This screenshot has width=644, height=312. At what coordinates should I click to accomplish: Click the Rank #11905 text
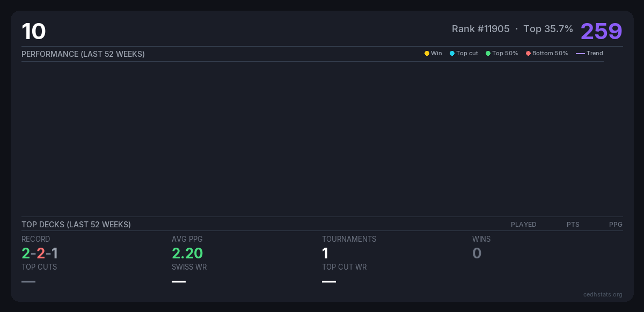(480, 29)
